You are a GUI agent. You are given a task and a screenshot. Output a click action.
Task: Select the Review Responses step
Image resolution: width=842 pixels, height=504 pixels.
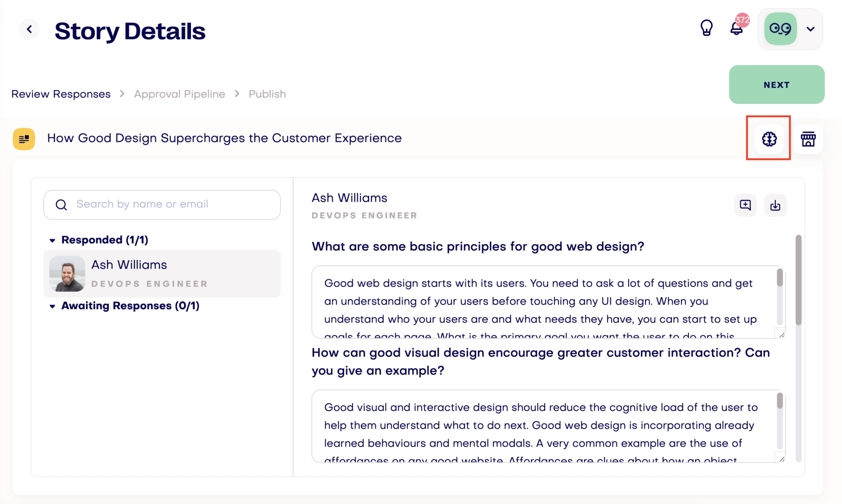[x=61, y=94]
